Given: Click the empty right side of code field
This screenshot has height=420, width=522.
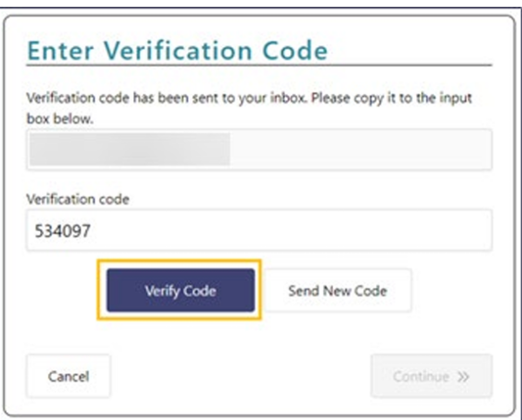Looking at the screenshot, I should [391, 230].
